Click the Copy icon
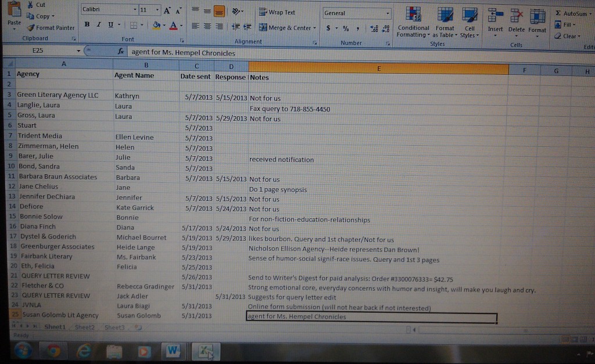This screenshot has width=595, height=364. (30, 16)
